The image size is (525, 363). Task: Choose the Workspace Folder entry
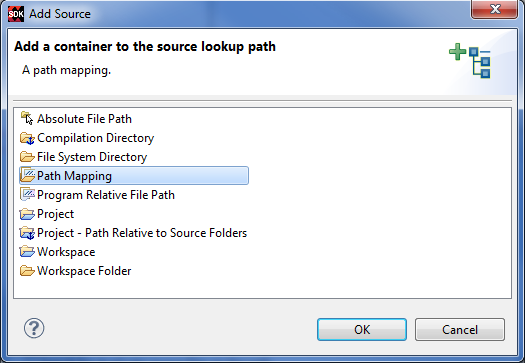click(x=84, y=271)
